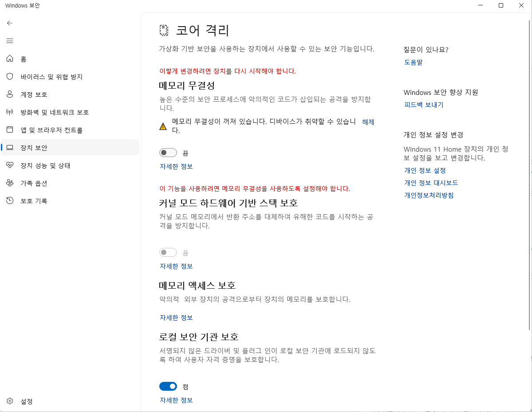Click the 커널 모드 스택 보호 toggle

pos(168,252)
